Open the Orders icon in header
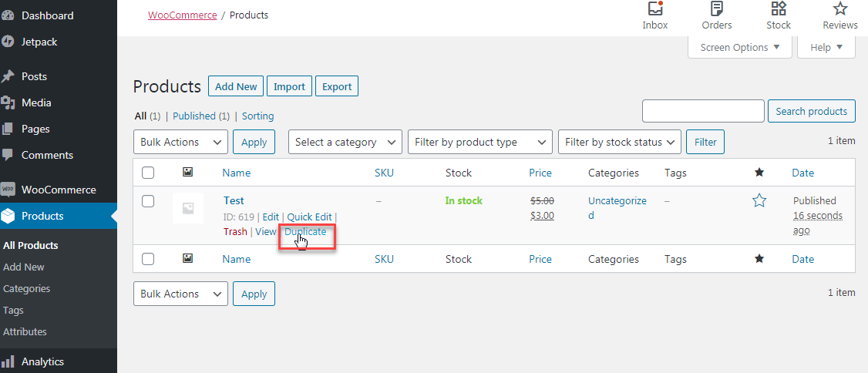This screenshot has width=868, height=373. point(717,9)
